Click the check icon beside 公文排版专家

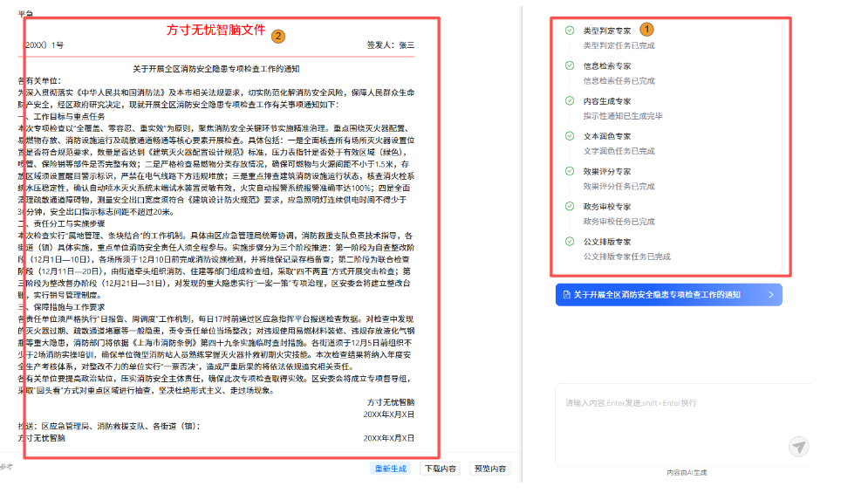click(x=570, y=242)
